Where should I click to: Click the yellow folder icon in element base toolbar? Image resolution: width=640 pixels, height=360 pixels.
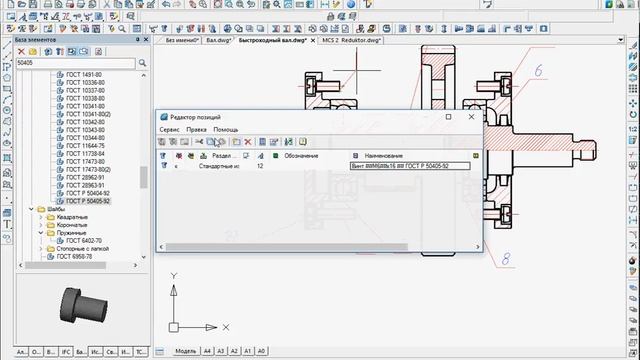click(x=33, y=51)
